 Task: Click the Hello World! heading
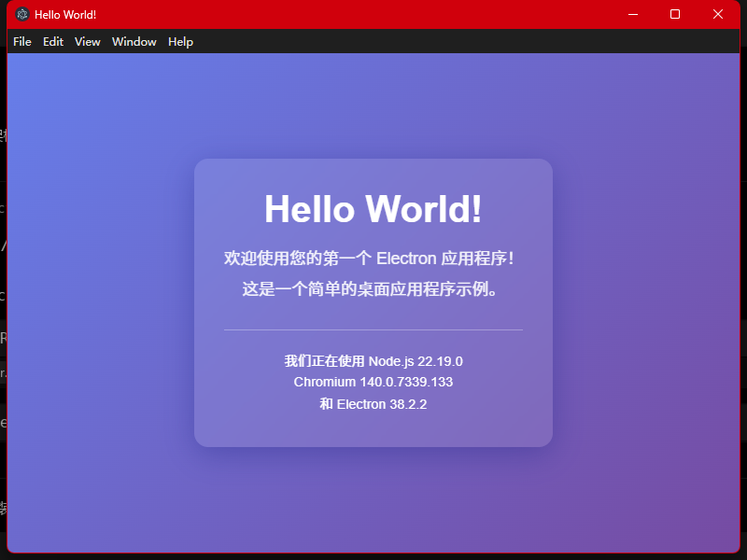pyautogui.click(x=373, y=208)
